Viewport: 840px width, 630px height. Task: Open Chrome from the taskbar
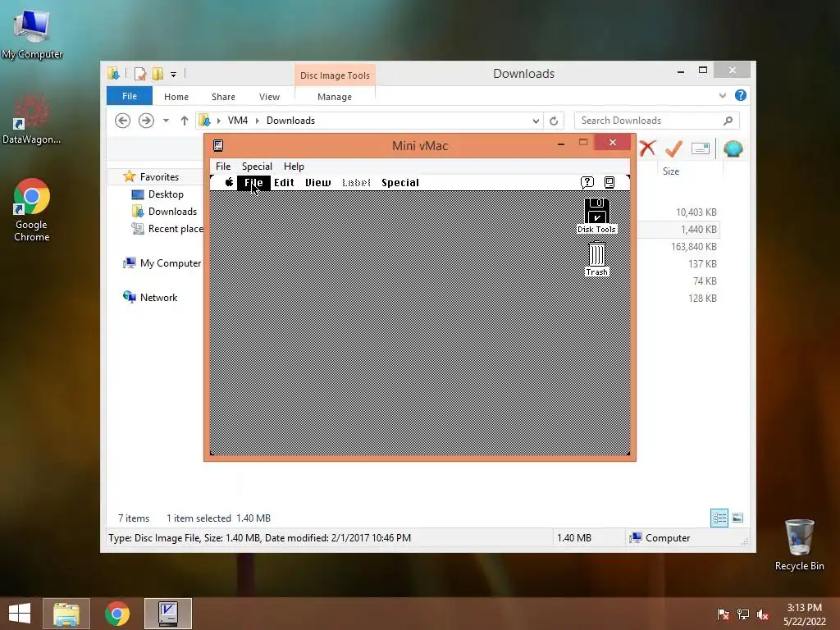coord(117,614)
